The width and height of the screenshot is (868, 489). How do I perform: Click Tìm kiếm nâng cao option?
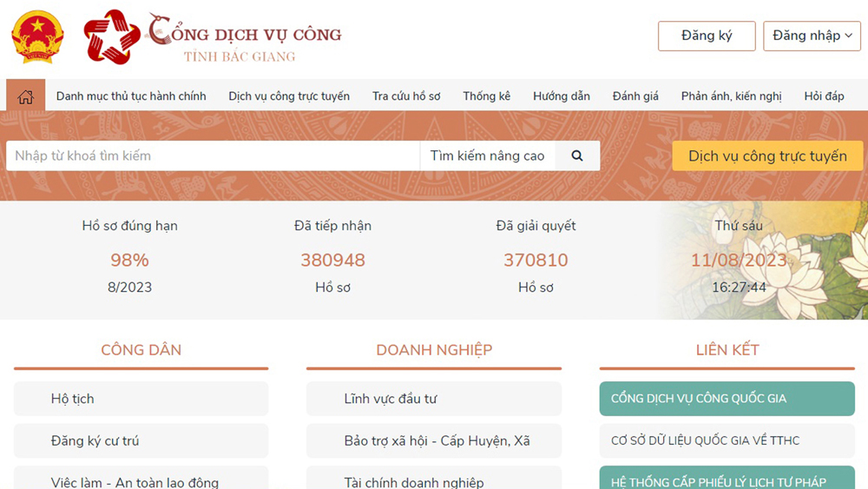[x=487, y=155]
